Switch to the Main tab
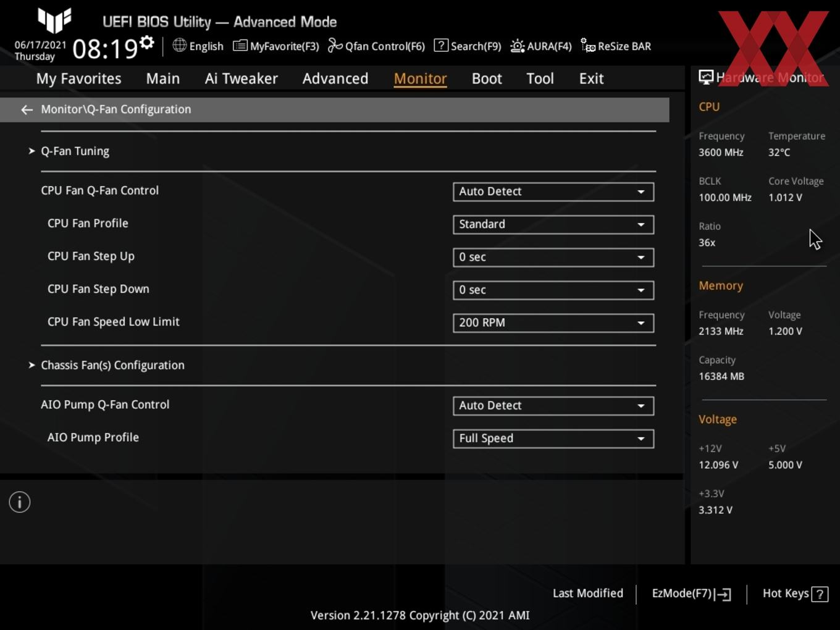This screenshot has width=840, height=630. pyautogui.click(x=163, y=78)
